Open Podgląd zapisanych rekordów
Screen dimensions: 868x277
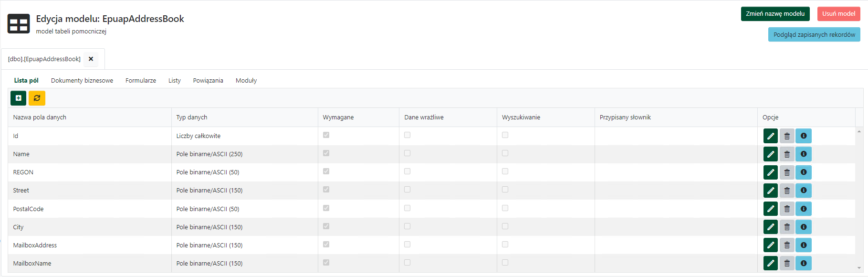(x=814, y=34)
